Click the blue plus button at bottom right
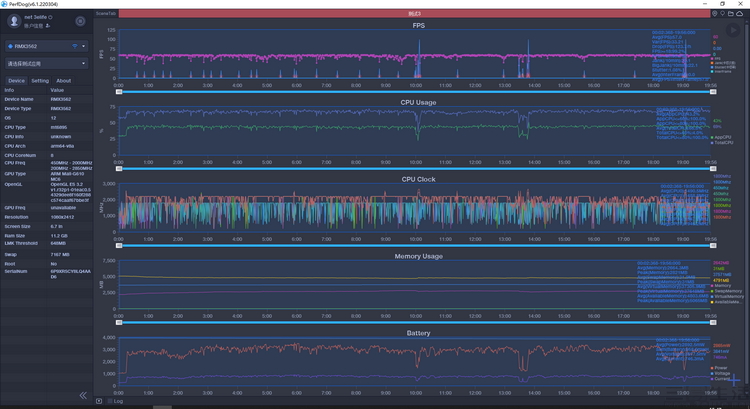 point(732,381)
